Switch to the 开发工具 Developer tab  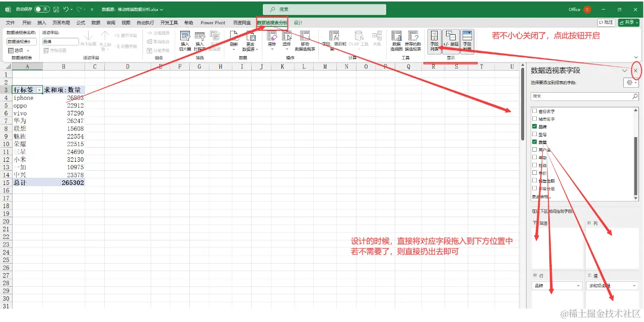click(x=169, y=23)
